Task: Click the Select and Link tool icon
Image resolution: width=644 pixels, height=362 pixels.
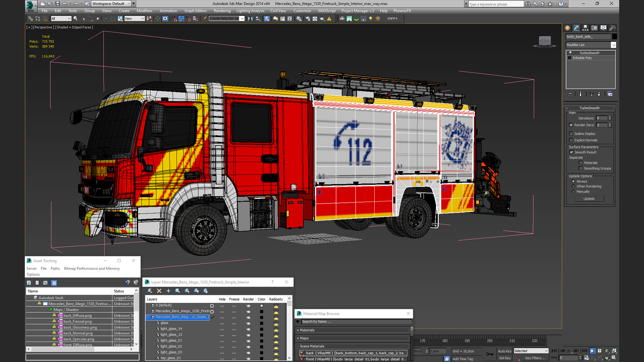Action: [x=31, y=18]
